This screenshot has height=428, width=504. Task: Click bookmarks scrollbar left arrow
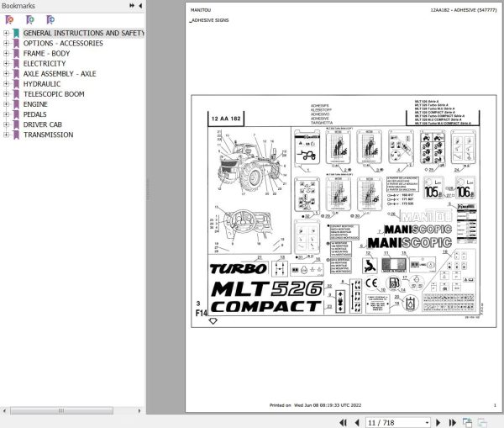tap(4, 410)
